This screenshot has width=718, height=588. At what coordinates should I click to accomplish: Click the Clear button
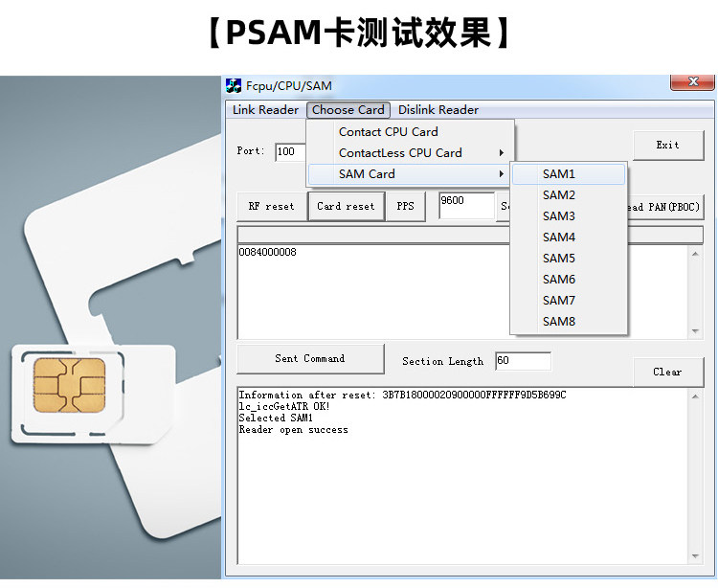[x=668, y=372]
